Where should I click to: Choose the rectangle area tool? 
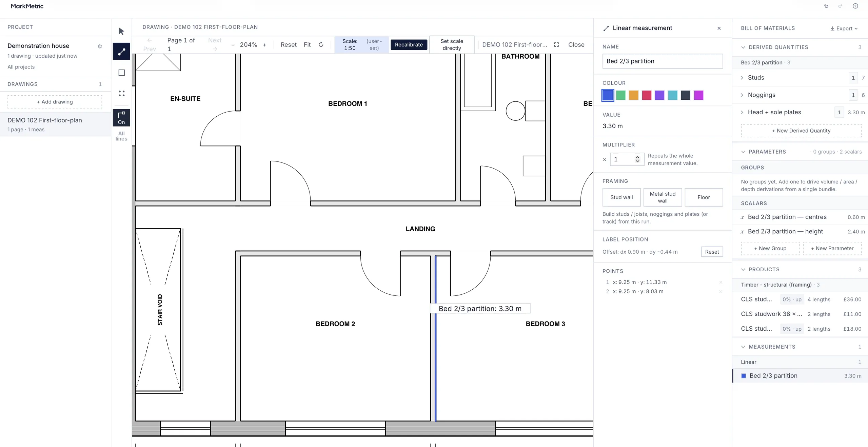pyautogui.click(x=121, y=73)
